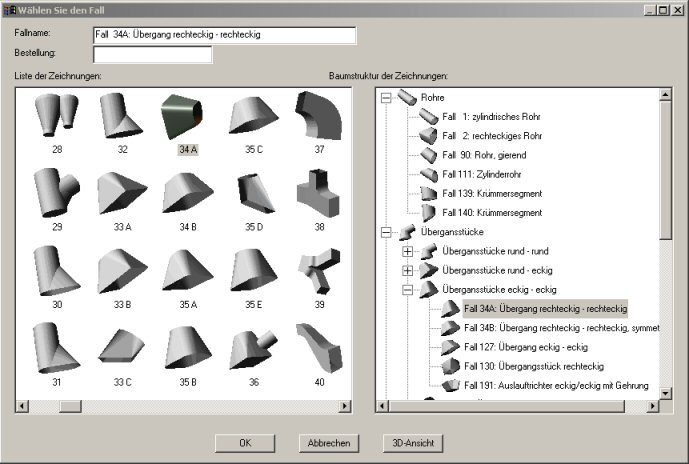The image size is (689, 464).
Task: Collapse the Rohre tree node
Action: (386, 97)
